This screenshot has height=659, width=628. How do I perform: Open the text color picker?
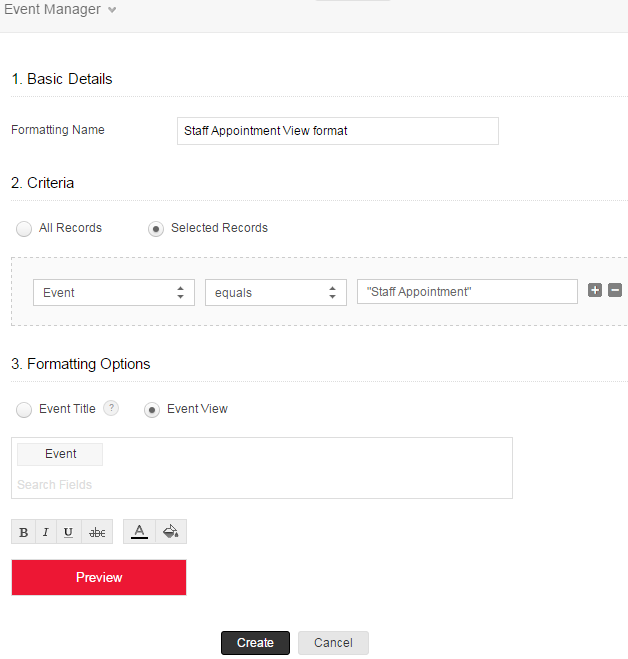(x=140, y=532)
